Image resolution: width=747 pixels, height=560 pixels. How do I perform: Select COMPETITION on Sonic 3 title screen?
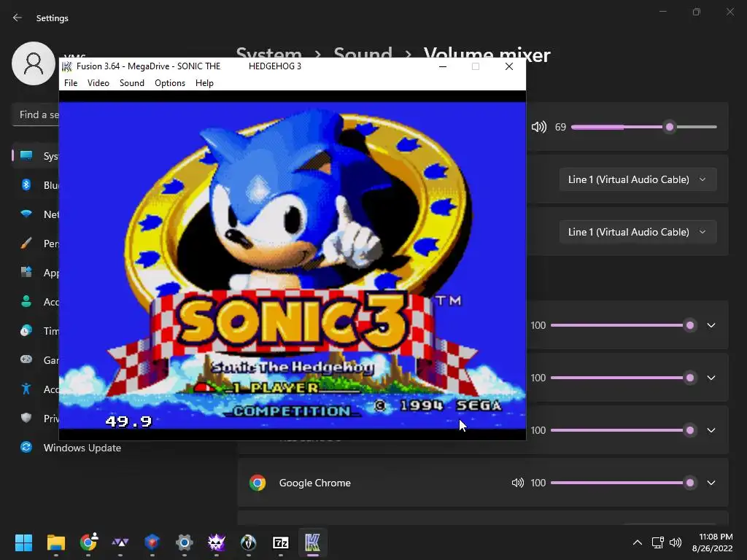[292, 411]
